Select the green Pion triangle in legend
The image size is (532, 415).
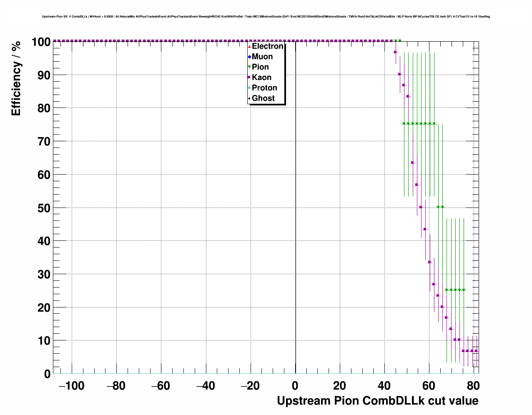tap(249, 67)
